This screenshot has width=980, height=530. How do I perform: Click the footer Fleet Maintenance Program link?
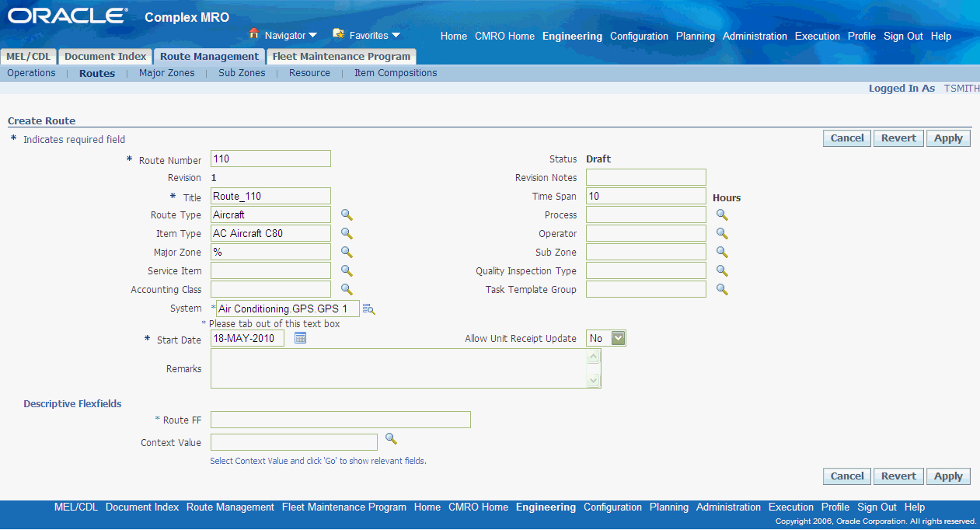(344, 507)
